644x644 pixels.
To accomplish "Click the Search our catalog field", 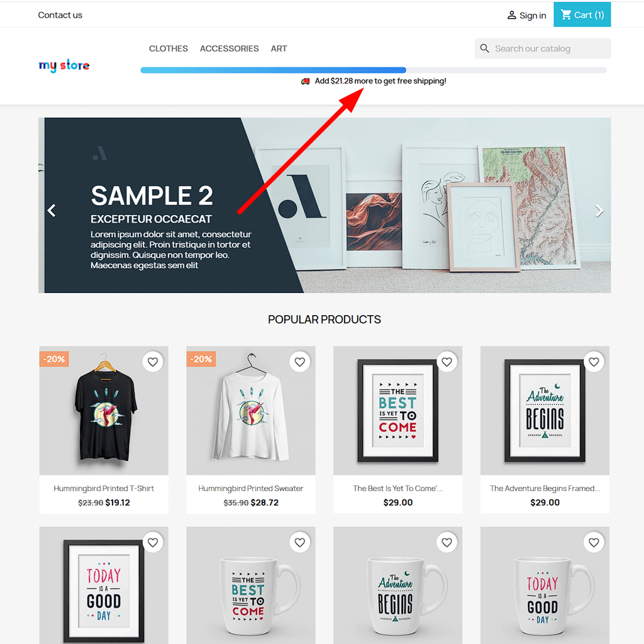I will (x=543, y=48).
